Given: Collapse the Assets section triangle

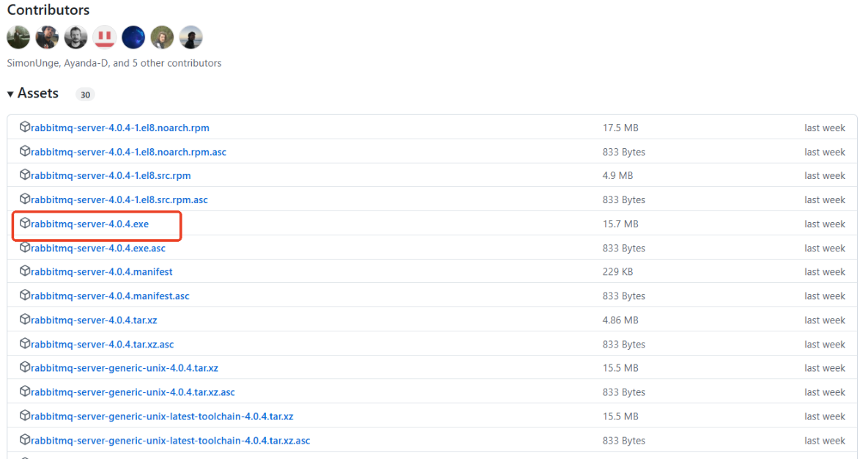Looking at the screenshot, I should pos(10,95).
